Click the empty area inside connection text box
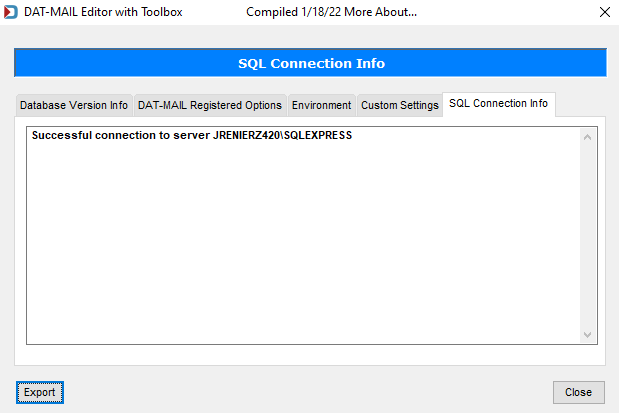Image resolution: width=619 pixels, height=413 pixels. point(303,243)
